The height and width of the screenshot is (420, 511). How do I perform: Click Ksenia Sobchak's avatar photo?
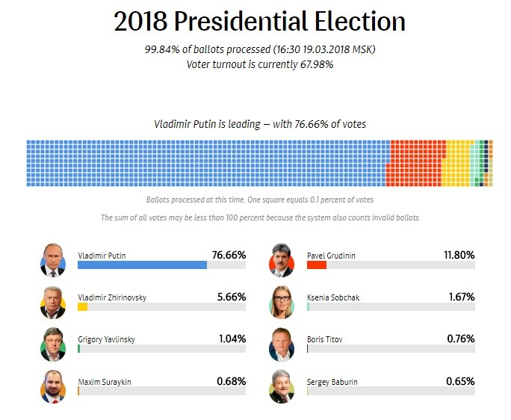pyautogui.click(x=282, y=302)
